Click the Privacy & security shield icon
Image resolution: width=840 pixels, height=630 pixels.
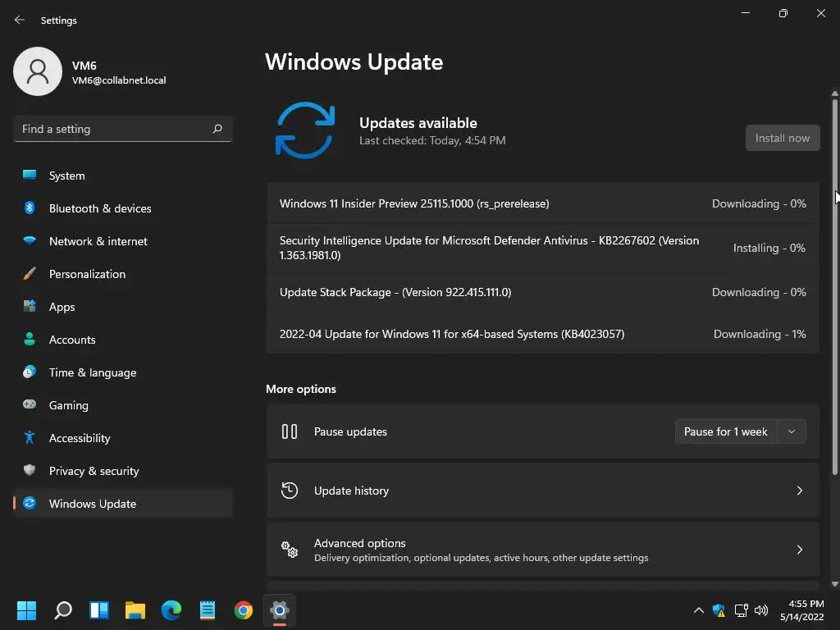30,470
